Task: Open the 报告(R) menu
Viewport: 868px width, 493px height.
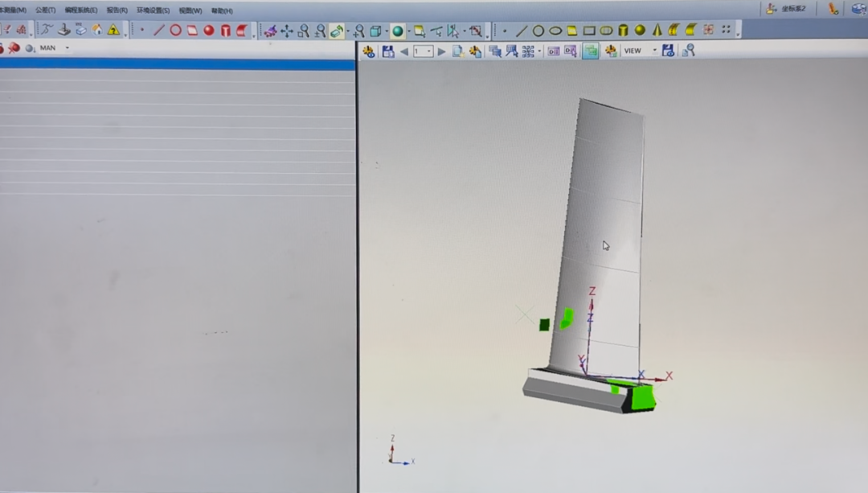Action: [117, 10]
